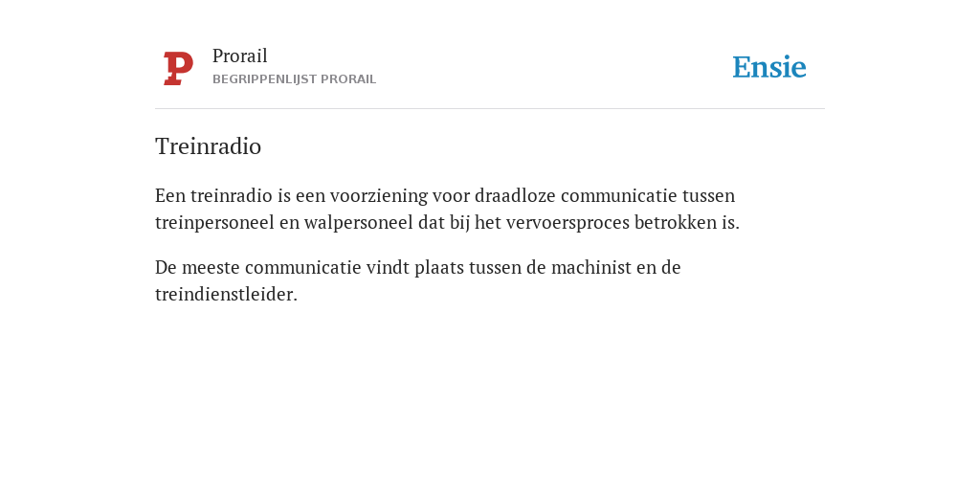Viewport: 980px width, 490px height.
Task: Click the Treinradio heading
Action: click(x=208, y=146)
